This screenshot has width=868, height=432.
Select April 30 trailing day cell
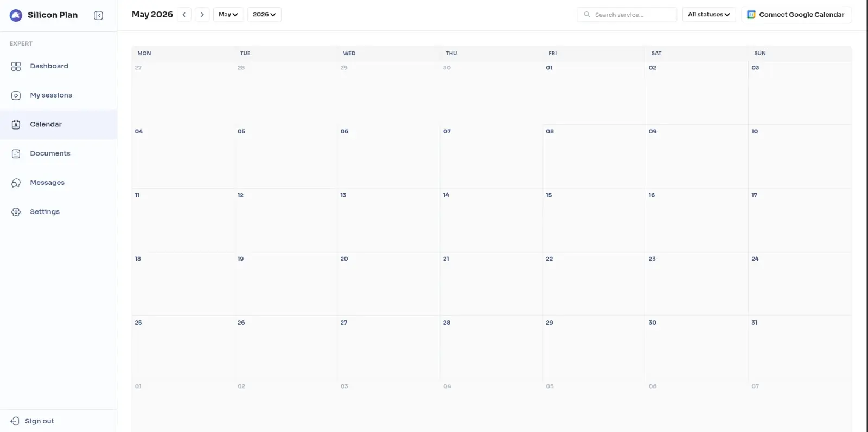click(491, 93)
